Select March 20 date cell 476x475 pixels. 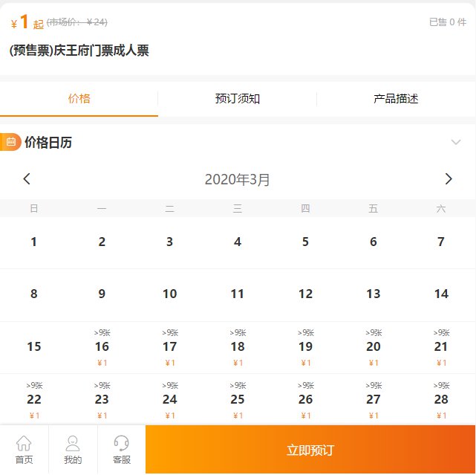pyautogui.click(x=374, y=347)
